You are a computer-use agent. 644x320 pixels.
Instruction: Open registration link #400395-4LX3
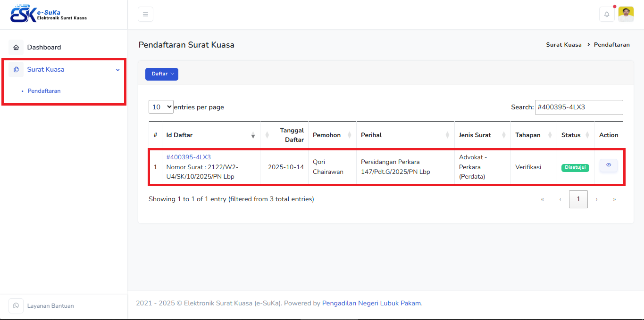click(x=188, y=157)
